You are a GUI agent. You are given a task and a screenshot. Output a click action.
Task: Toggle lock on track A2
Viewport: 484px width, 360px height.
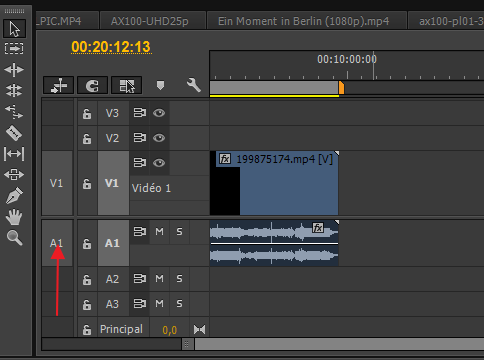pyautogui.click(x=87, y=279)
